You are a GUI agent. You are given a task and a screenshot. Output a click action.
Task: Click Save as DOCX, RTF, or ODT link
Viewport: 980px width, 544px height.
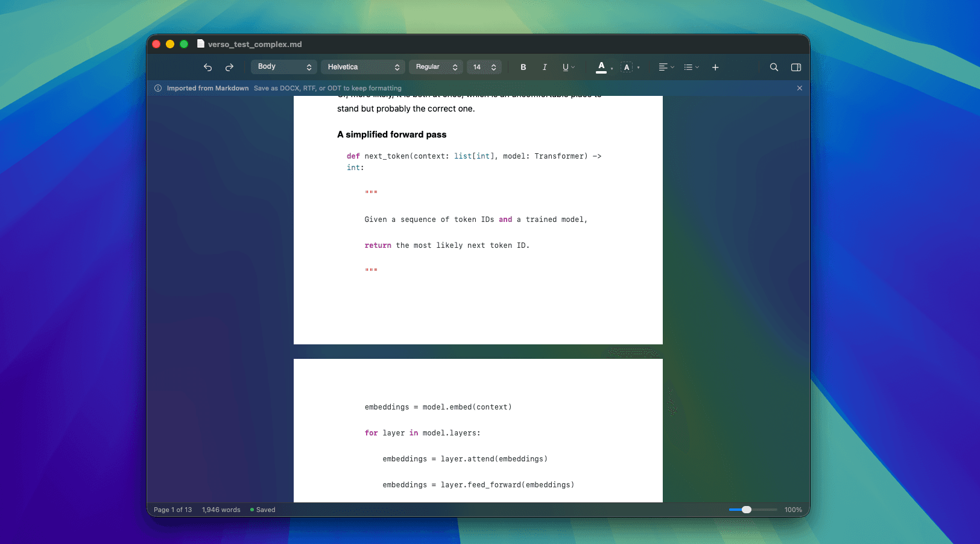click(327, 87)
